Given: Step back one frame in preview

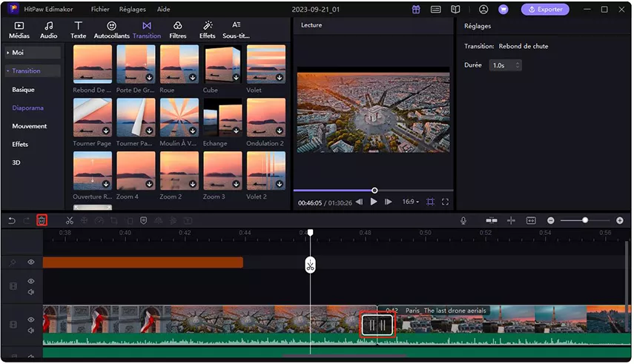Looking at the screenshot, I should pos(359,202).
